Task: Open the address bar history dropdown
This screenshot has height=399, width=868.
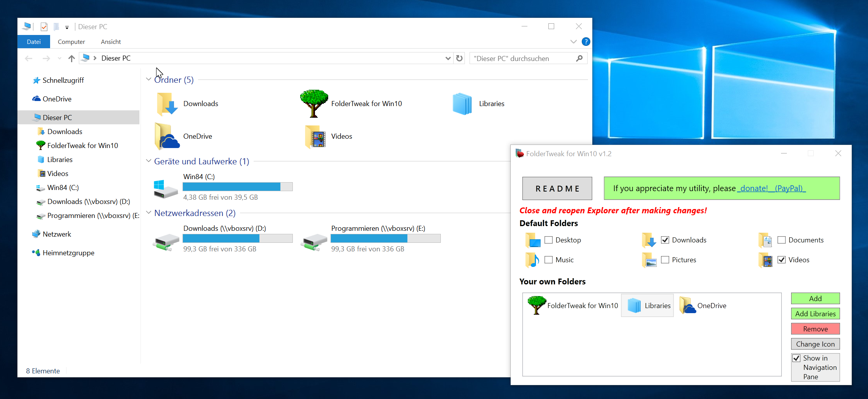Action: click(x=448, y=58)
